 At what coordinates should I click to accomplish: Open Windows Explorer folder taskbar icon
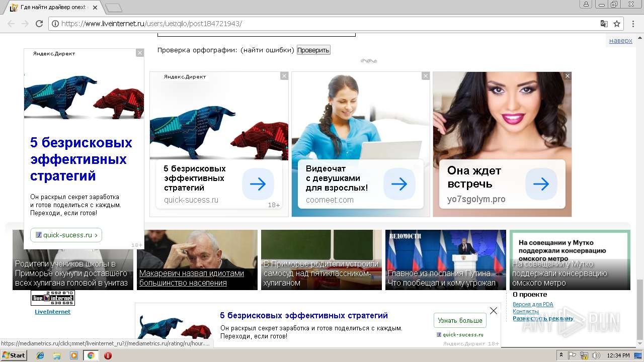click(57, 355)
